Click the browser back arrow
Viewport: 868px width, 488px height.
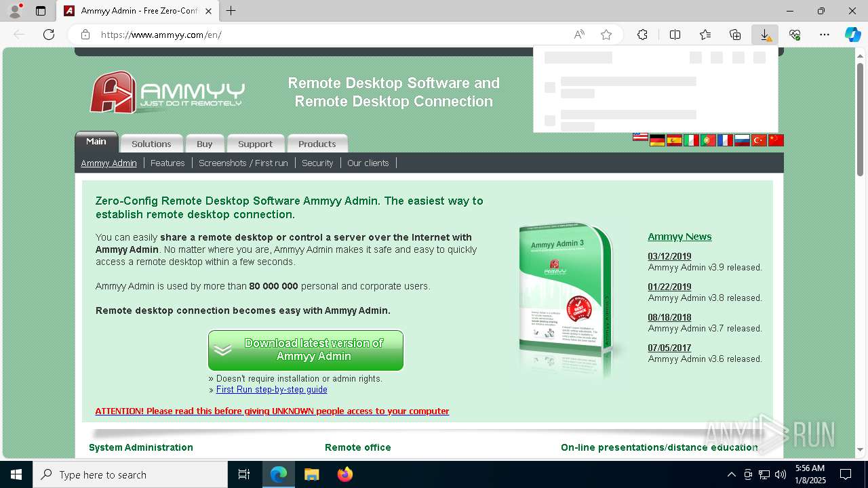[x=19, y=35]
